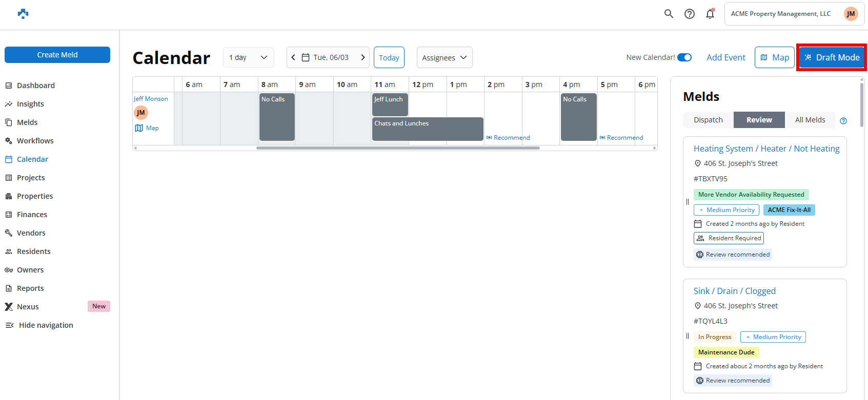The width and height of the screenshot is (868, 400).
Task: Open Heating System / Heater meld link
Action: click(x=766, y=149)
